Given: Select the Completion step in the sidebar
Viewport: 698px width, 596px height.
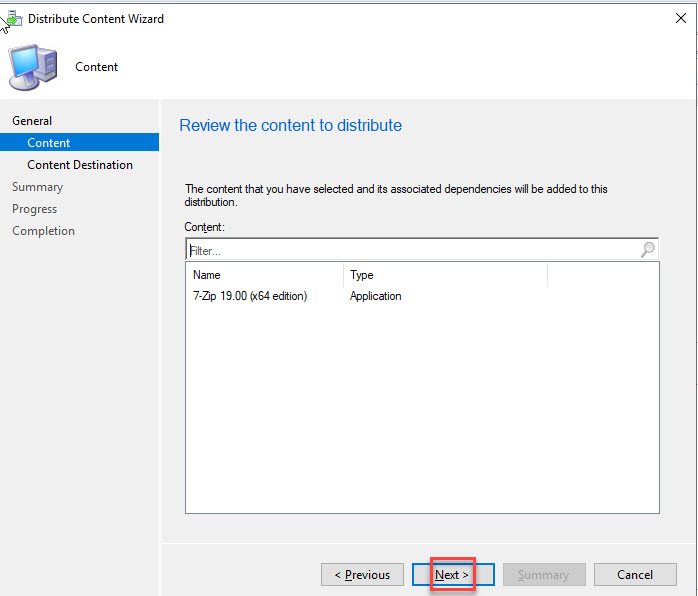Looking at the screenshot, I should pyautogui.click(x=43, y=231).
